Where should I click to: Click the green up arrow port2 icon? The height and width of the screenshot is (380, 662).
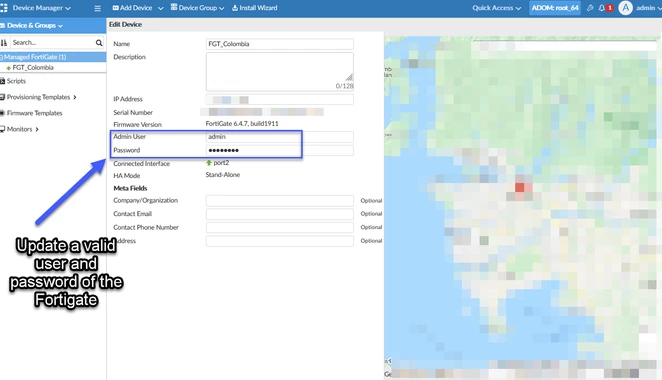click(x=209, y=163)
